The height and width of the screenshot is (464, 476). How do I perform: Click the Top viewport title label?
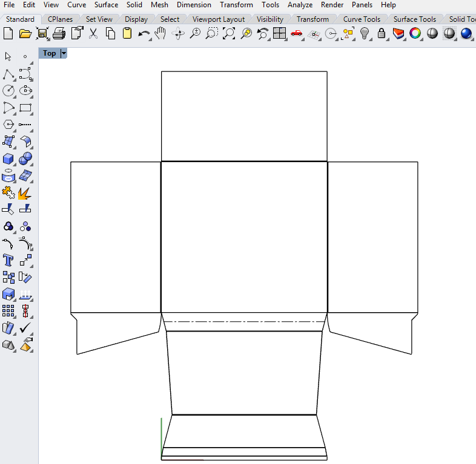pyautogui.click(x=50, y=53)
